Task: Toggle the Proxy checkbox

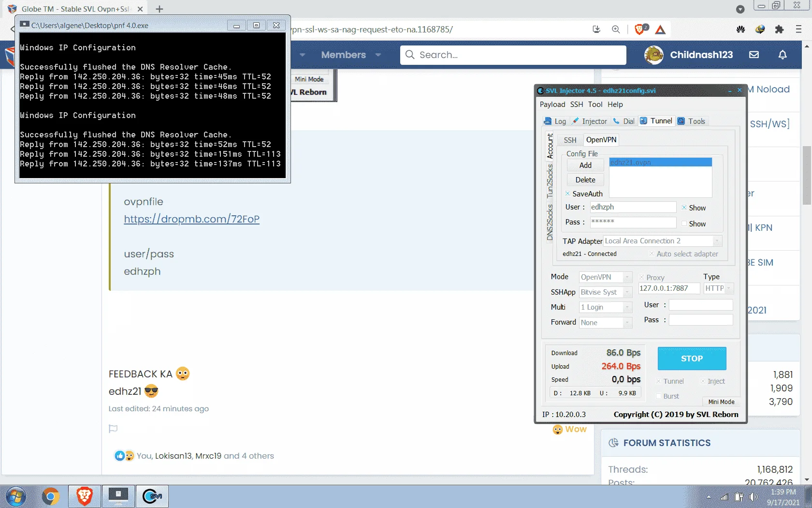Action: pyautogui.click(x=641, y=277)
